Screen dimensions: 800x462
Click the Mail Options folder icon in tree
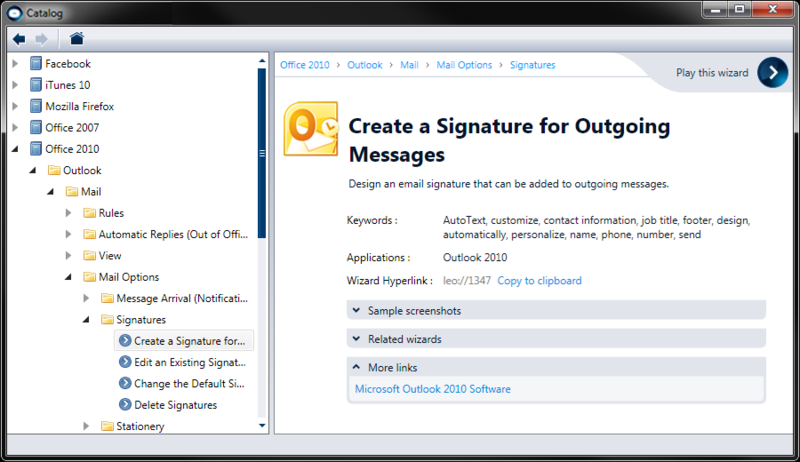[89, 277]
